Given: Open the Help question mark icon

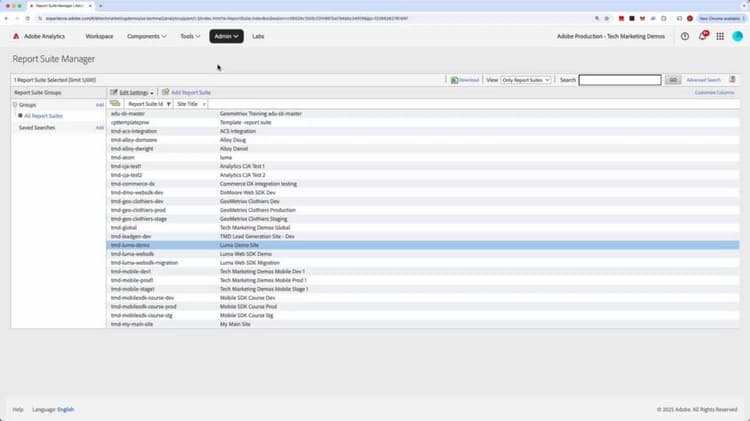Looking at the screenshot, I should [685, 36].
